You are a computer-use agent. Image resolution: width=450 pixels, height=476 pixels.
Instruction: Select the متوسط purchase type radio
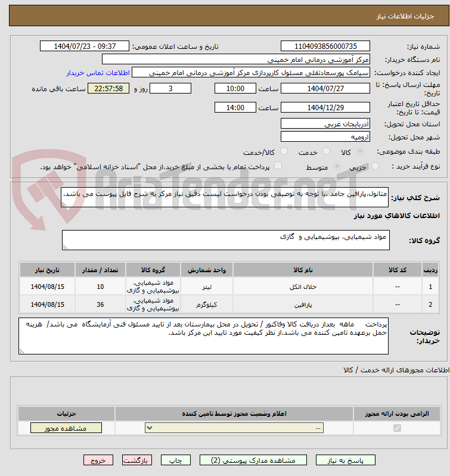[x=337, y=166]
